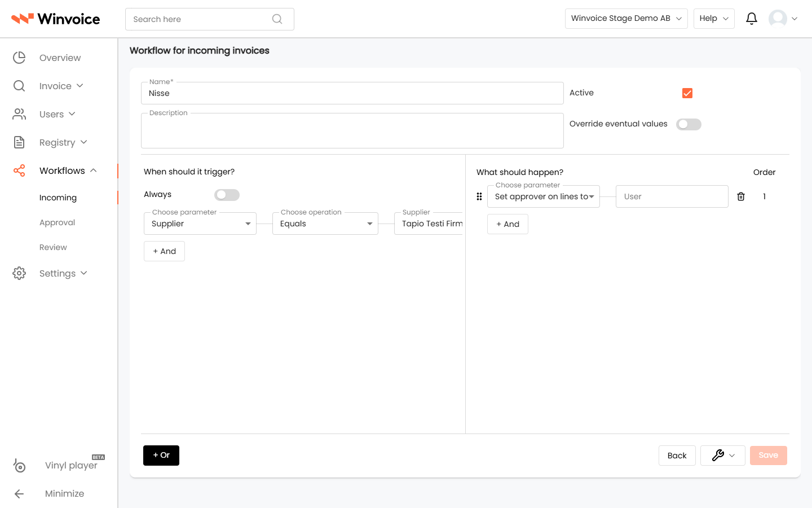Click the When should it trigger? text
Image resolution: width=812 pixels, height=508 pixels.
tap(189, 172)
